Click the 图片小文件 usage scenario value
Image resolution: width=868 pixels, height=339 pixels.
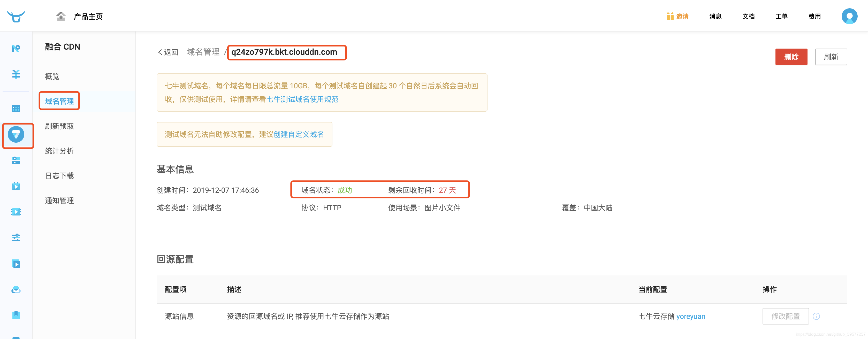pos(442,207)
